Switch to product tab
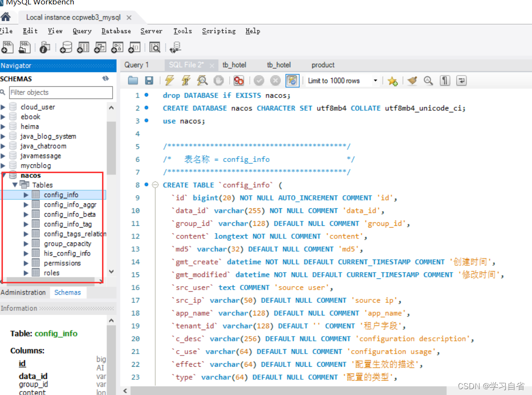Image resolution: width=532 pixels, height=395 pixels. pyautogui.click(x=323, y=65)
